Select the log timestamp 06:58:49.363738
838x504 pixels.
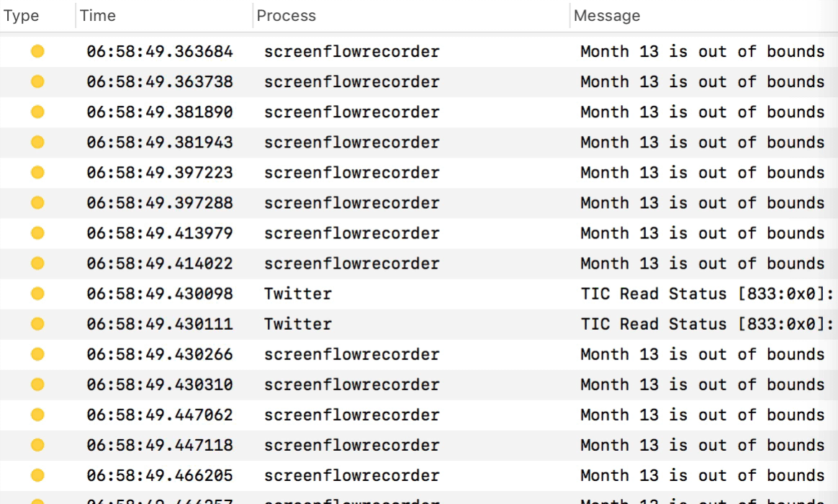pos(160,81)
